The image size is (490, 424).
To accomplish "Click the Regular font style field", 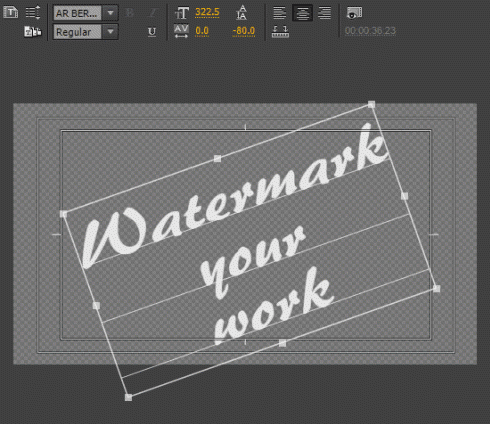I will point(77,32).
